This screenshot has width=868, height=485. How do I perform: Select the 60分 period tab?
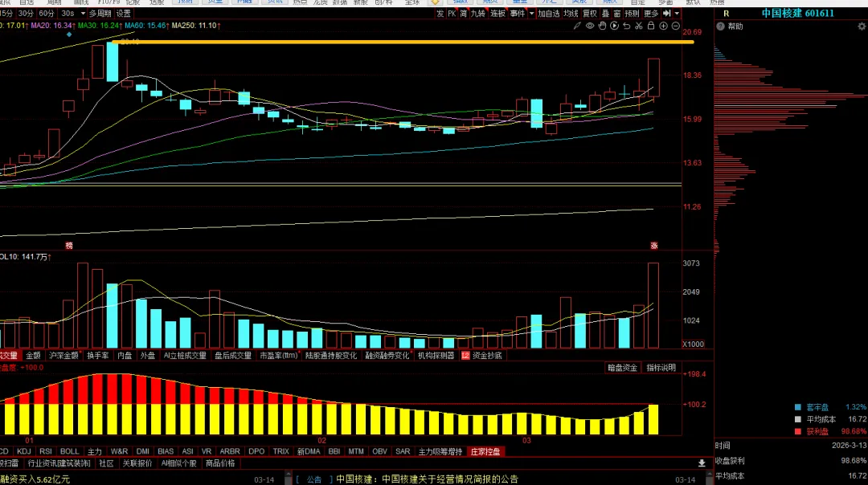[47, 14]
